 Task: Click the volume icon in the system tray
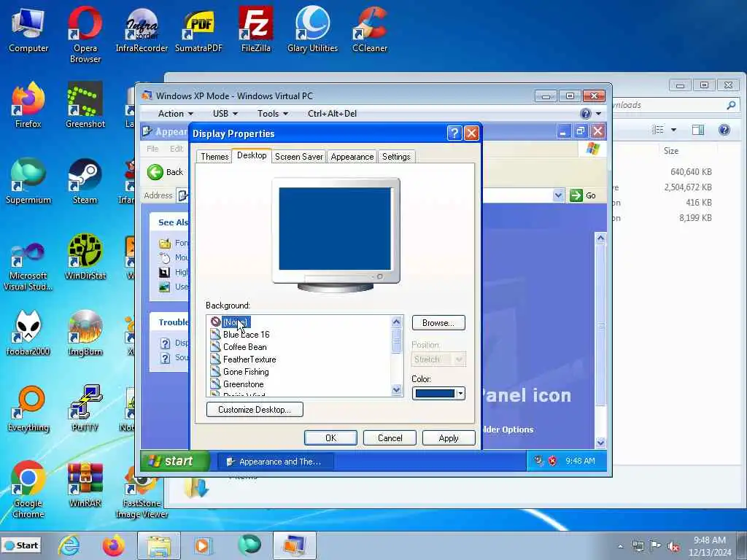tap(673, 546)
